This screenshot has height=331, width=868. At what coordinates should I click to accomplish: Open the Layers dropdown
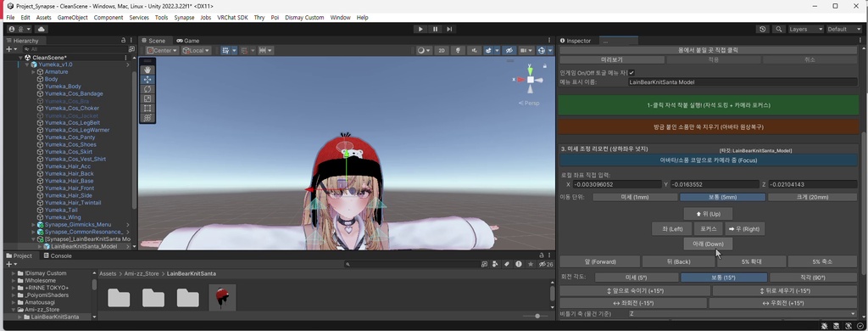805,30
